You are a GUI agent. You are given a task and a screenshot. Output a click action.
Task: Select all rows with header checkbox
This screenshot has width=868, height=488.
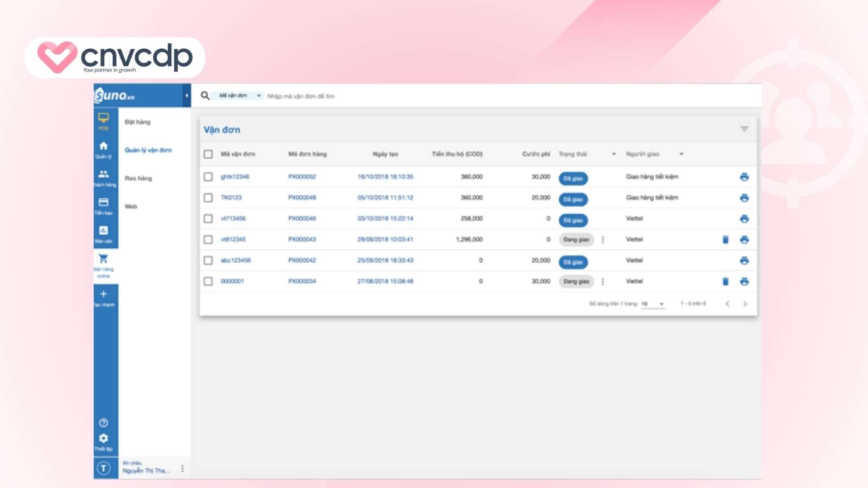click(208, 154)
